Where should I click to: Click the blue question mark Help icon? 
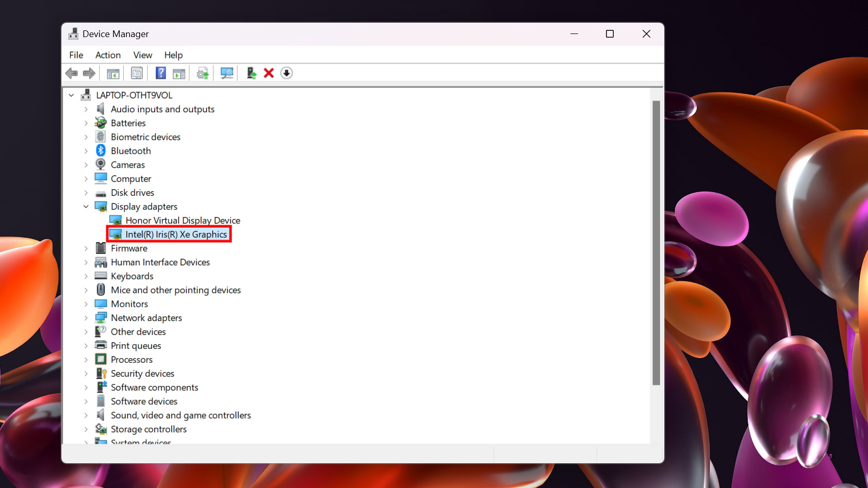(161, 73)
